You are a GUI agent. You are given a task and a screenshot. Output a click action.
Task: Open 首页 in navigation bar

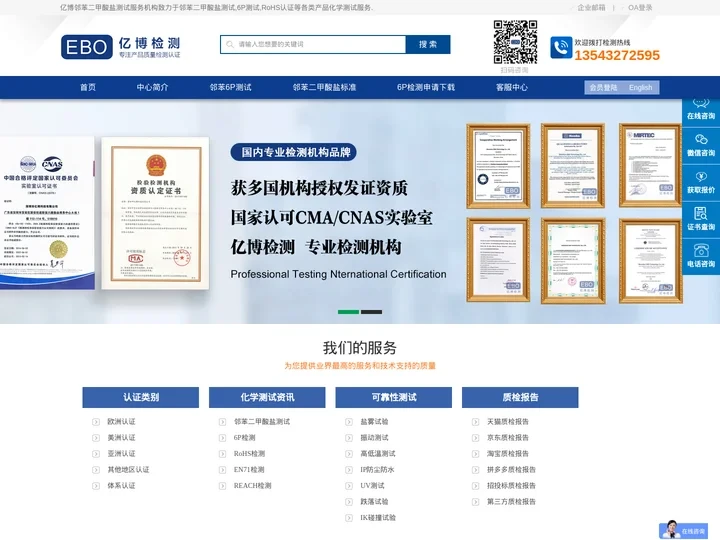88,87
